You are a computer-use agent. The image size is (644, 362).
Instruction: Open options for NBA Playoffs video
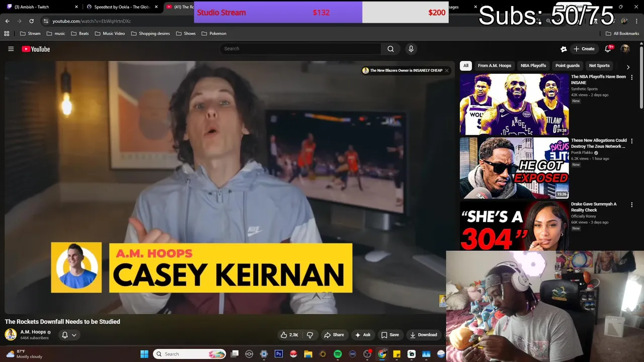[632, 77]
